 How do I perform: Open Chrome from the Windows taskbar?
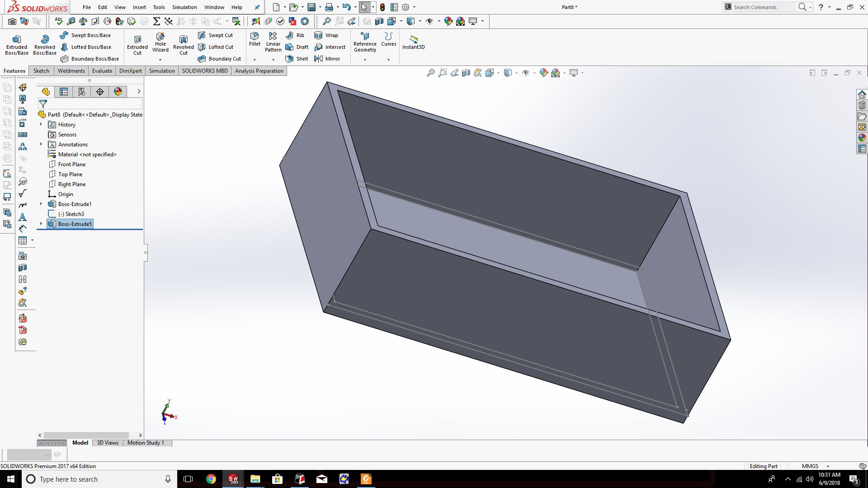pyautogui.click(x=211, y=479)
